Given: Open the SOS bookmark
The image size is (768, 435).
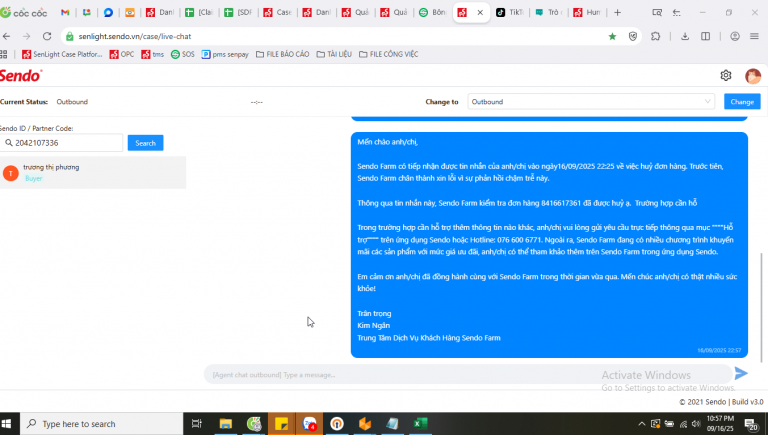Looking at the screenshot, I should (183, 54).
